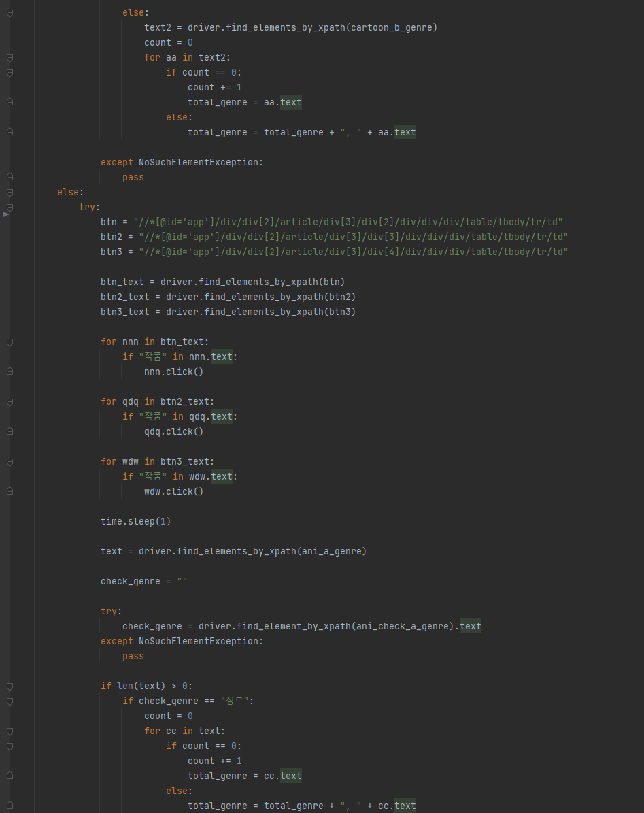Click 'btn_text = driver.find_elements_by_xpath(btn)'
Viewport: 644px width, 813px height.
pyautogui.click(x=223, y=282)
